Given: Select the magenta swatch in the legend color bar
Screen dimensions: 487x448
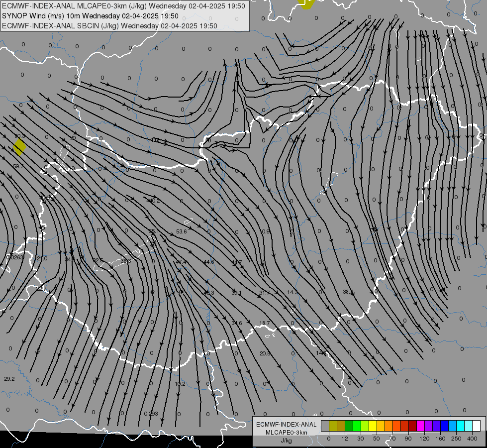Looking at the screenshot, I should [420, 426].
